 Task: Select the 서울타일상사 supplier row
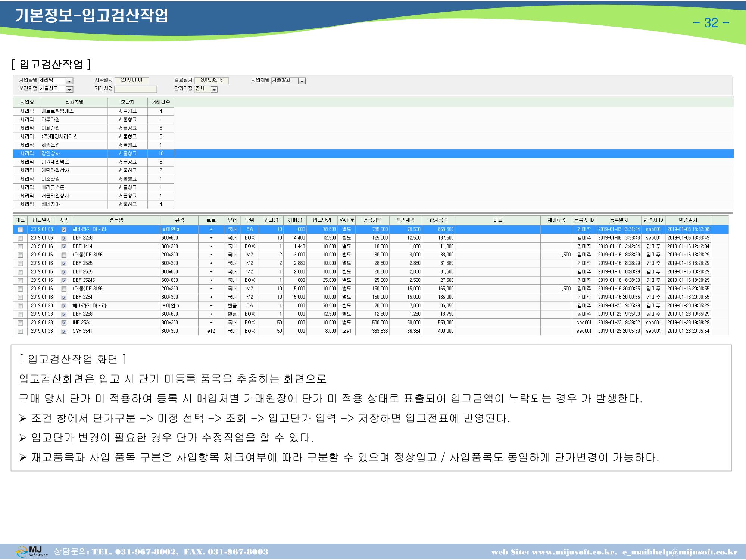tap(93, 196)
